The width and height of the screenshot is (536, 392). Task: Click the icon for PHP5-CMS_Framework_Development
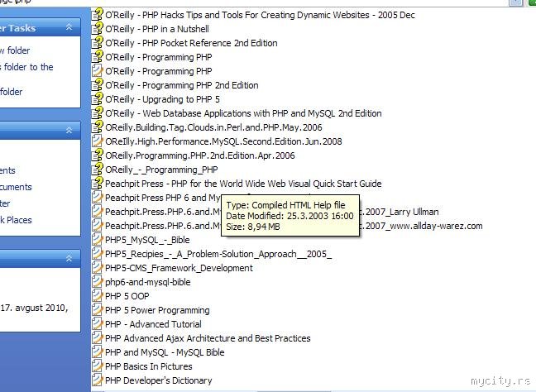(x=98, y=268)
